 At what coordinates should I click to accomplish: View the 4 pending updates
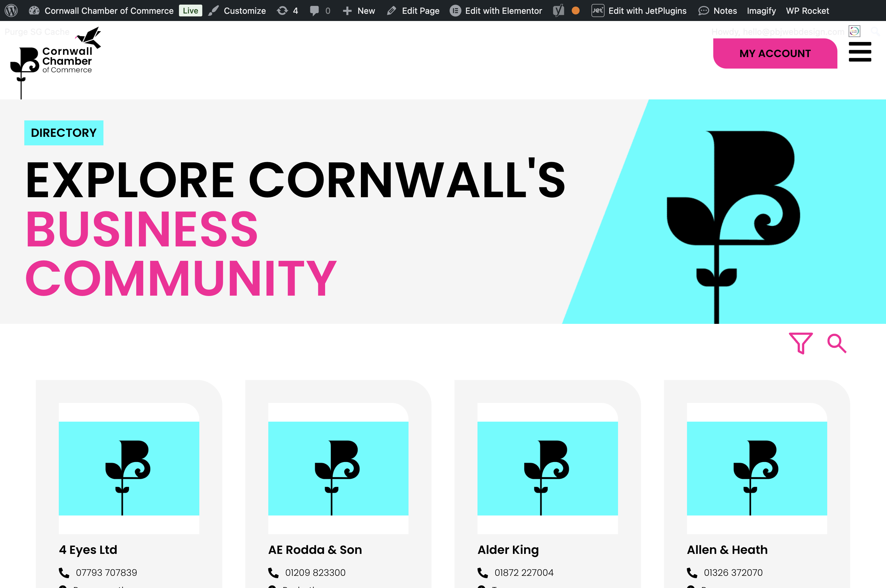click(x=287, y=10)
